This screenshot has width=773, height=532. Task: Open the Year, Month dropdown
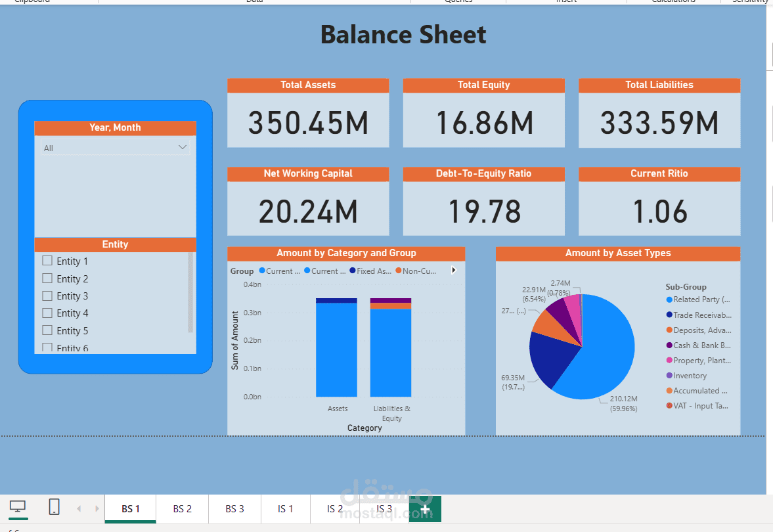pyautogui.click(x=115, y=148)
